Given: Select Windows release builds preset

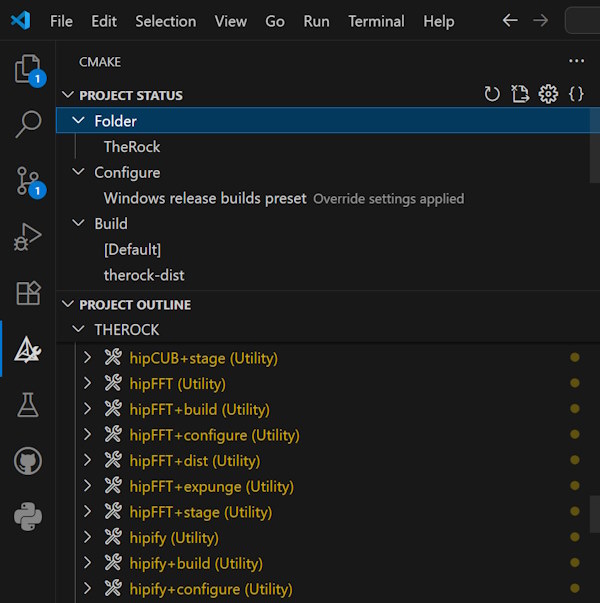Looking at the screenshot, I should [205, 198].
